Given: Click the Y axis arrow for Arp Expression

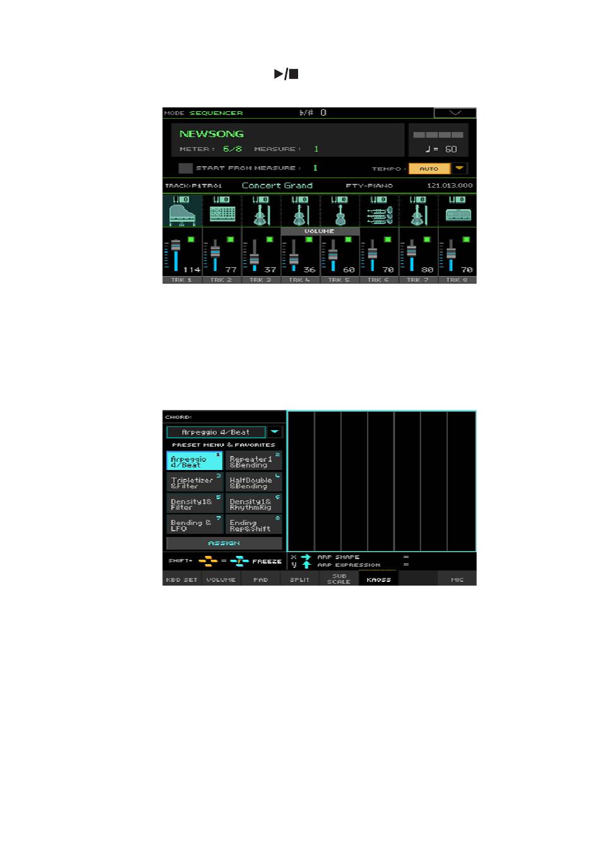Looking at the screenshot, I should (306, 565).
